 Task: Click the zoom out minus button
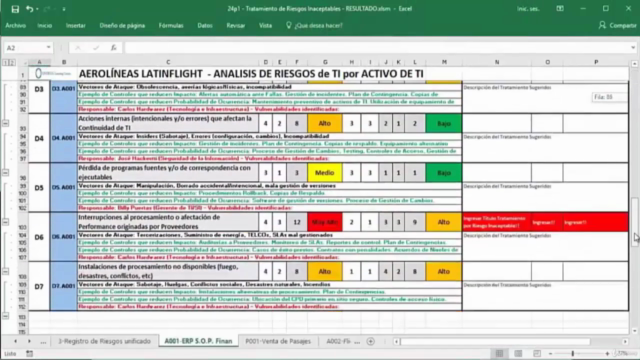click(x=550, y=353)
